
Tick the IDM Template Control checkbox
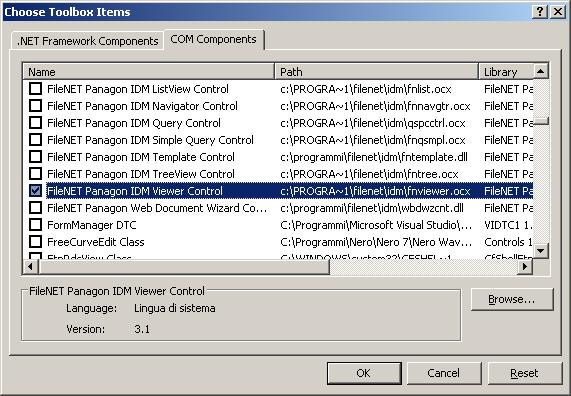point(35,157)
